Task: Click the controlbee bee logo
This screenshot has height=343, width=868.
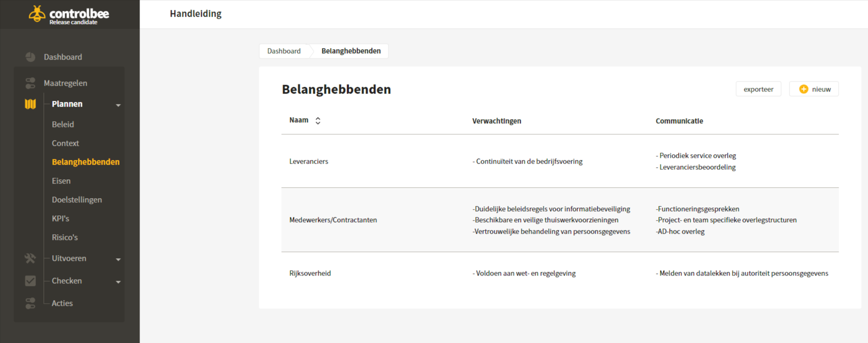Action: click(x=37, y=14)
